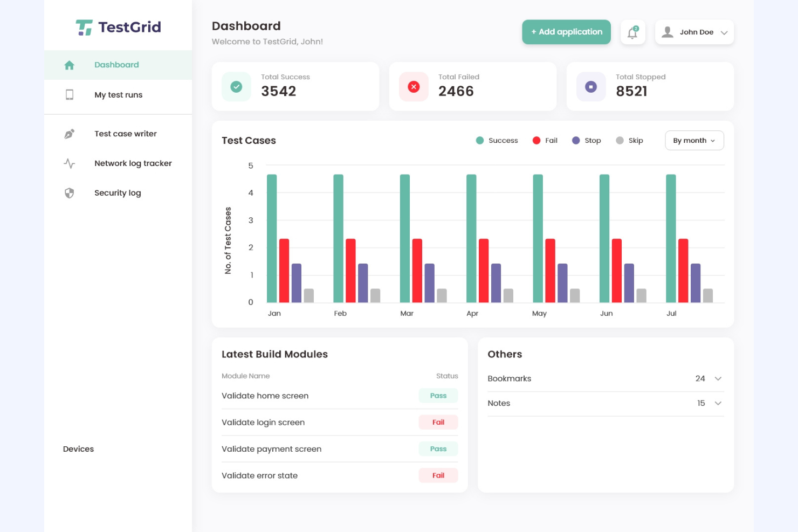Select the Dashboard home icon

click(x=69, y=65)
